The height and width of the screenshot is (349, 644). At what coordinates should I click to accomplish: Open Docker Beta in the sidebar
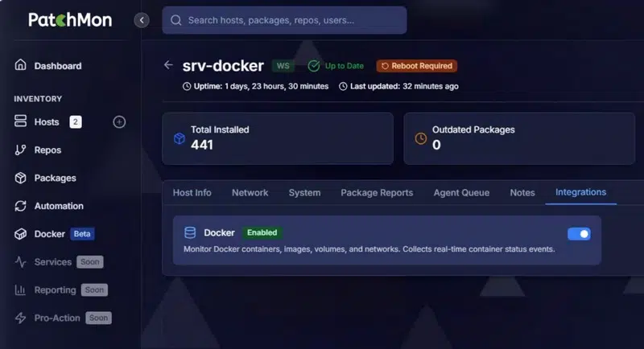(x=49, y=234)
